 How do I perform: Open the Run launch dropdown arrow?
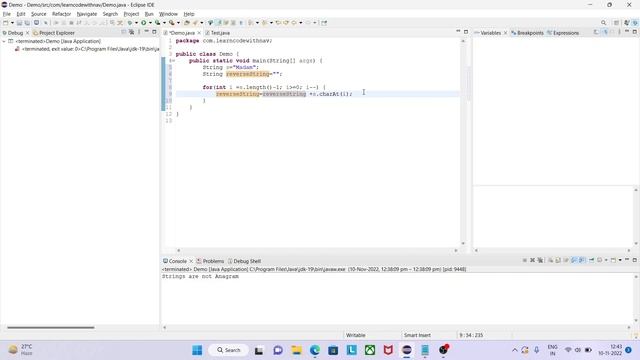(x=150, y=23)
